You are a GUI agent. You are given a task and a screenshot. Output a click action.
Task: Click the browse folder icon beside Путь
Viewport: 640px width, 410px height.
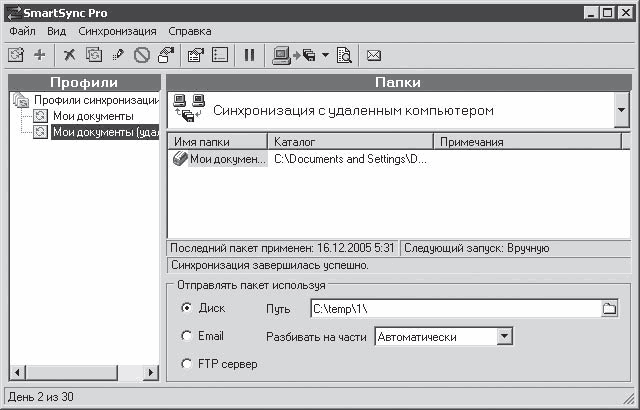[610, 308]
